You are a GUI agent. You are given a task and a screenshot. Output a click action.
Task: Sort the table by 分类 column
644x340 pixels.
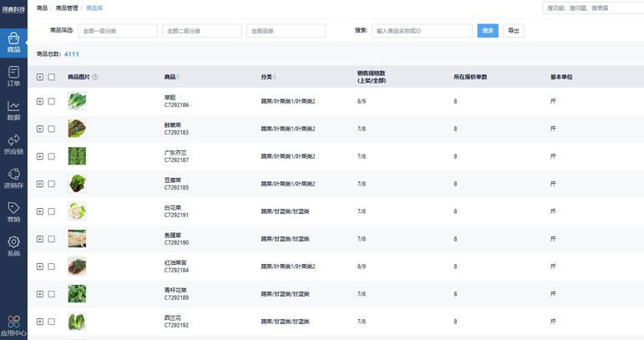pyautogui.click(x=274, y=77)
